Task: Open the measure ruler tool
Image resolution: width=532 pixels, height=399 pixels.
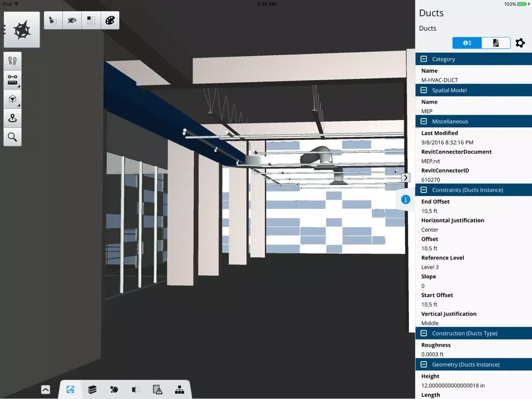Action: point(13,80)
